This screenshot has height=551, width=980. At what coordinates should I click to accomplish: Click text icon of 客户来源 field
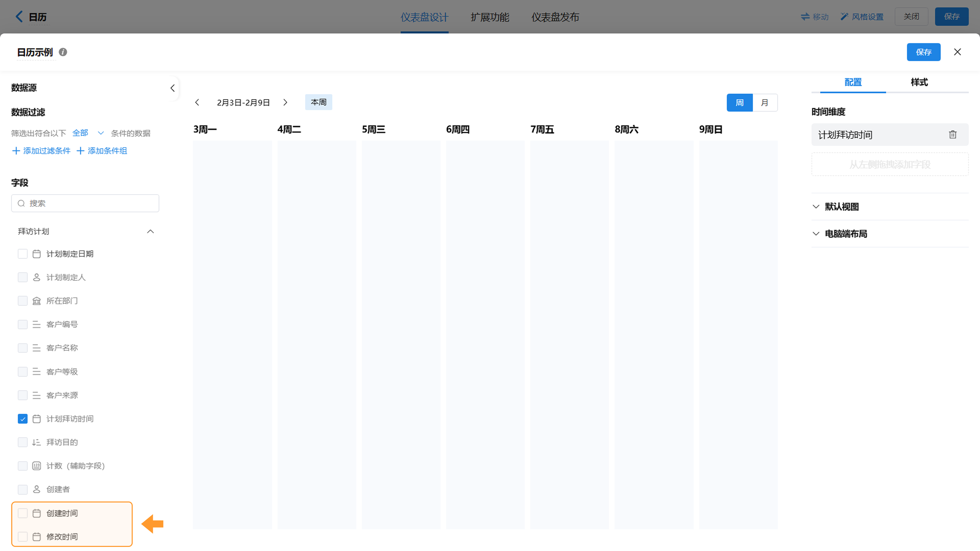36,395
